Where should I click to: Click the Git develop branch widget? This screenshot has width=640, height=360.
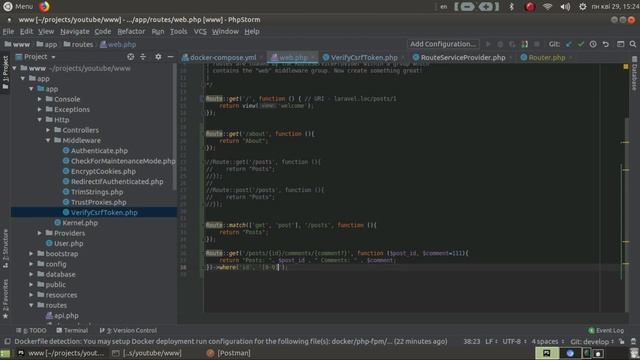592,342
